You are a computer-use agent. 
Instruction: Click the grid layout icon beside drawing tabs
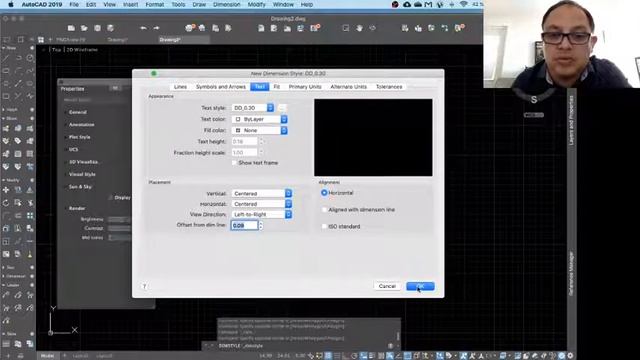41,40
